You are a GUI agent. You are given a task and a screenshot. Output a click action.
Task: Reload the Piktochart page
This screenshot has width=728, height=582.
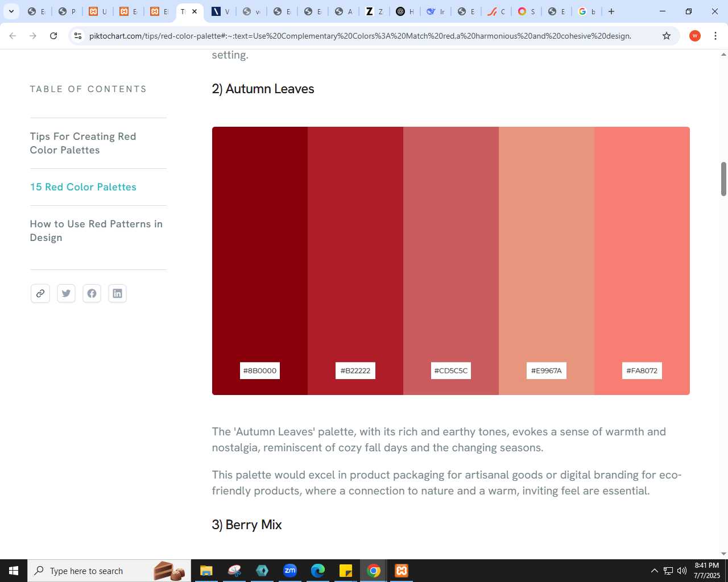coord(53,36)
